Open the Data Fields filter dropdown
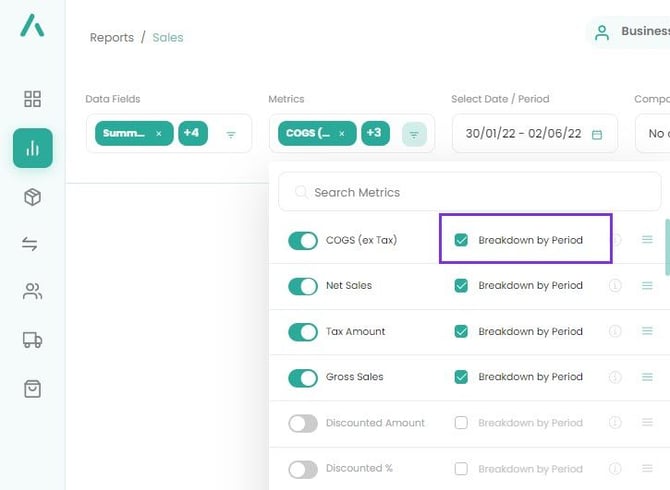The width and height of the screenshot is (670, 490). (231, 134)
